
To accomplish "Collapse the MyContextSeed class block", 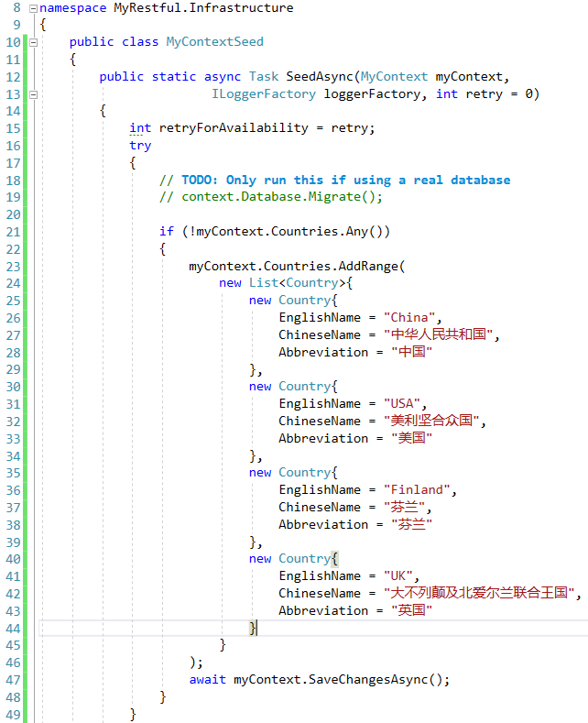I will 33,42.
